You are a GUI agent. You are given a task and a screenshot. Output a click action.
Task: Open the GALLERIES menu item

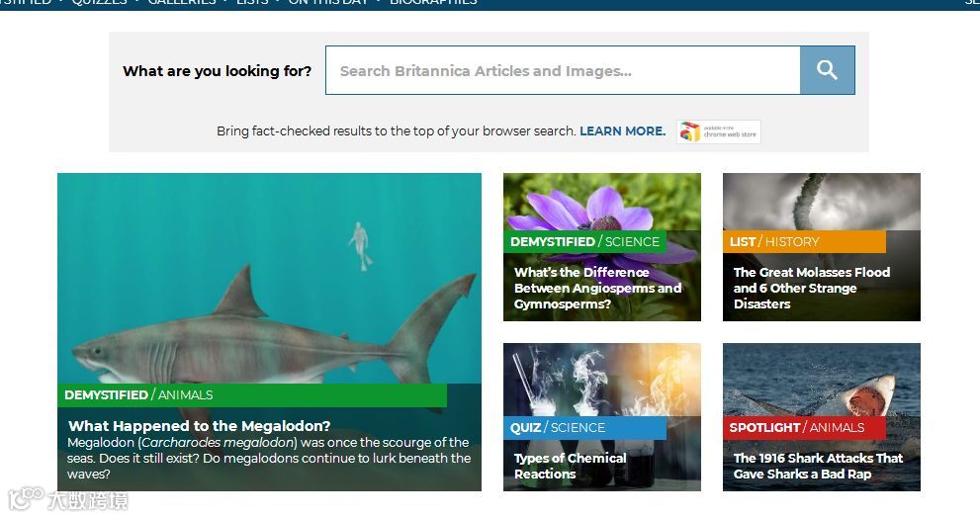pyautogui.click(x=182, y=3)
